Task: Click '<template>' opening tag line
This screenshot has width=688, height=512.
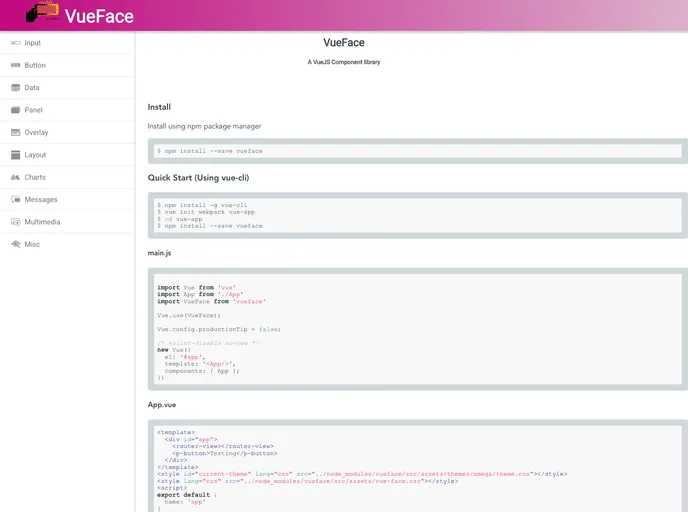Action: [176, 432]
